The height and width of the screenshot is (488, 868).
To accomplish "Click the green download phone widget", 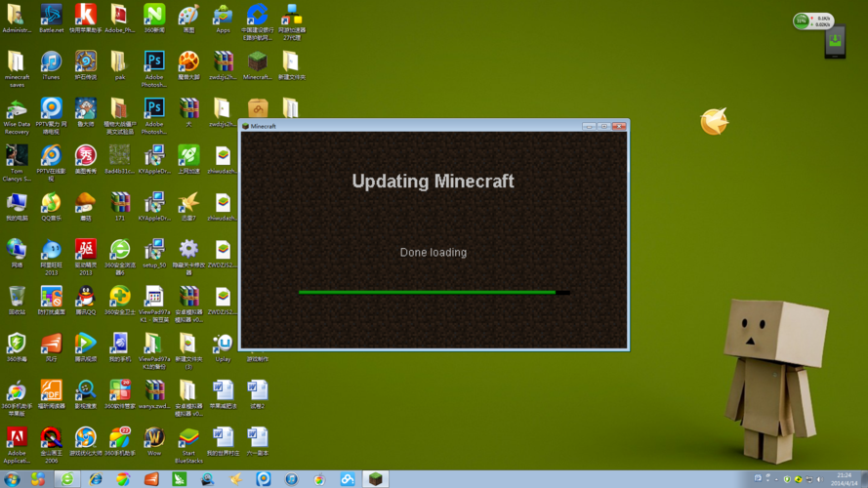I will tap(835, 41).
